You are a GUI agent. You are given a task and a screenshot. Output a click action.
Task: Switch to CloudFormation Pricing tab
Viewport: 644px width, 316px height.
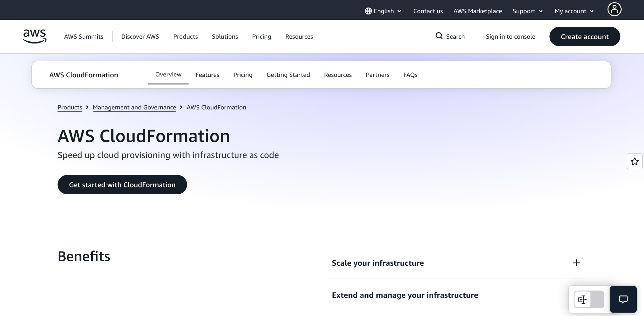(x=243, y=75)
